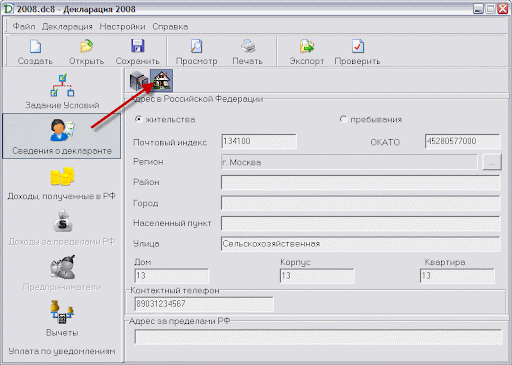Screen dimensions: 512x365
Task: Open Задание Условий section
Action: (x=62, y=91)
